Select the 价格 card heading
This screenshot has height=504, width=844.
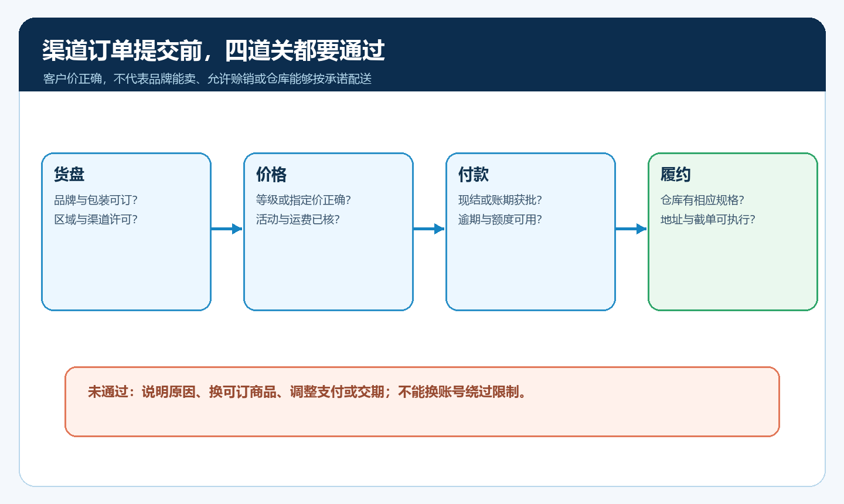click(271, 174)
